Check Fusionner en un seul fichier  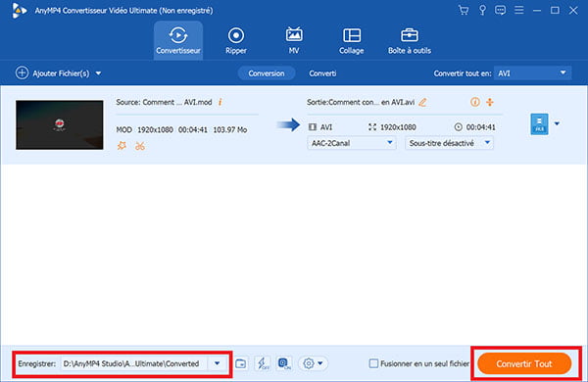[x=373, y=363]
